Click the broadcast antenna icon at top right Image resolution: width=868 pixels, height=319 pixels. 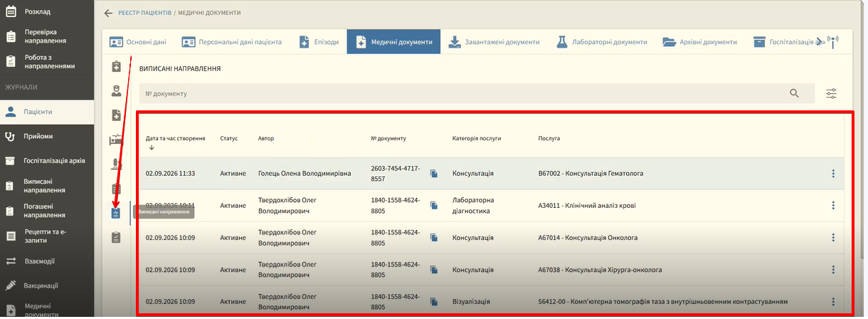[x=833, y=41]
